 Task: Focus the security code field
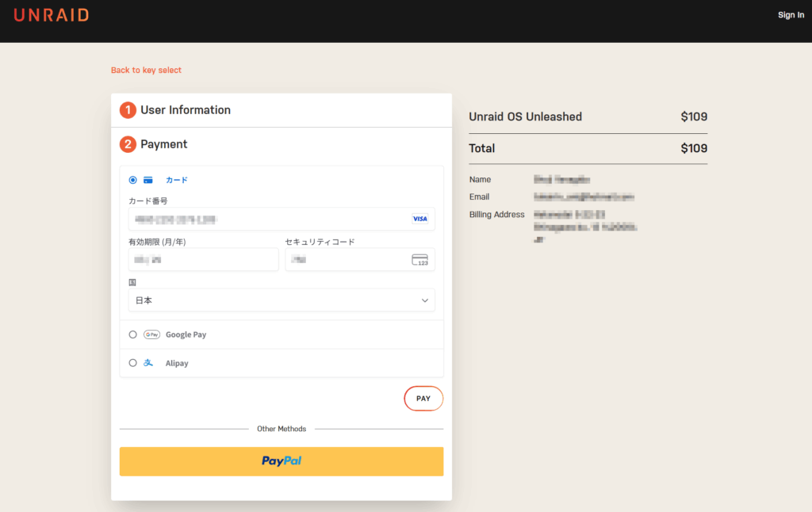359,259
